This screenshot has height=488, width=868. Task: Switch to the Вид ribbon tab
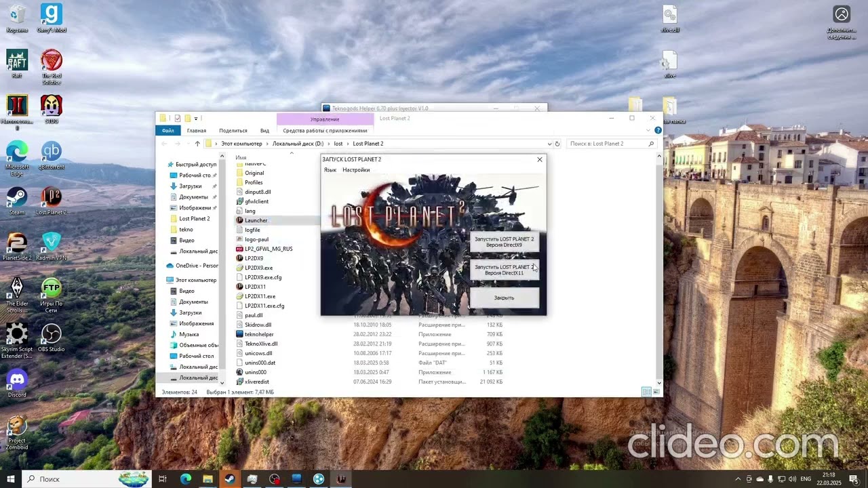pyautogui.click(x=264, y=131)
